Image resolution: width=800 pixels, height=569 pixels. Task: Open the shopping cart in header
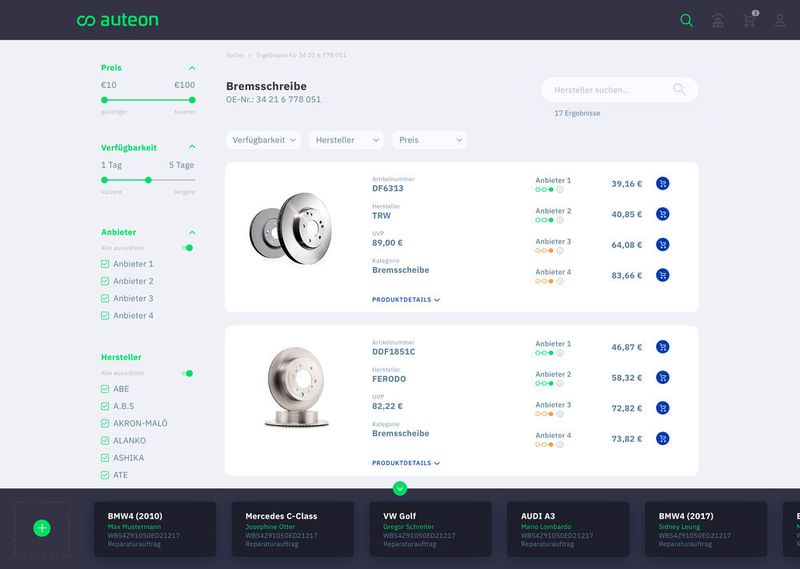pos(749,20)
